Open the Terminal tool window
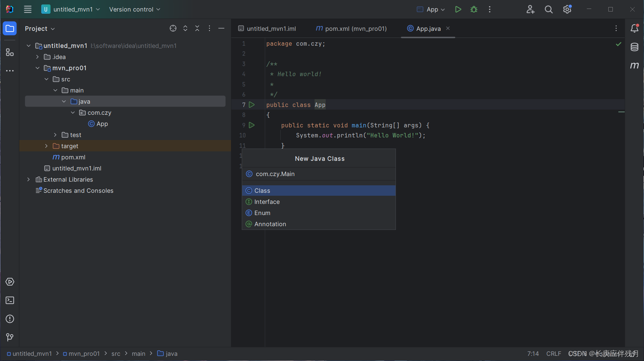The height and width of the screenshot is (361, 644). tap(10, 300)
